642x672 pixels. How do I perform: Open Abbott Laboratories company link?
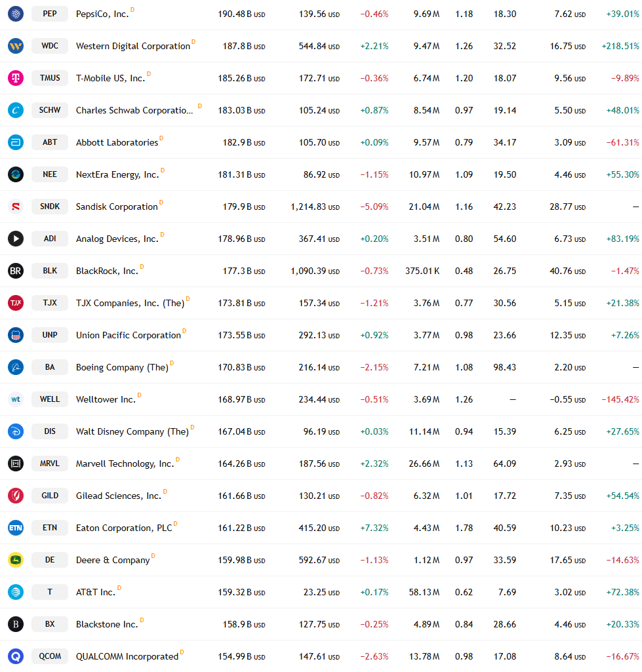tap(117, 143)
